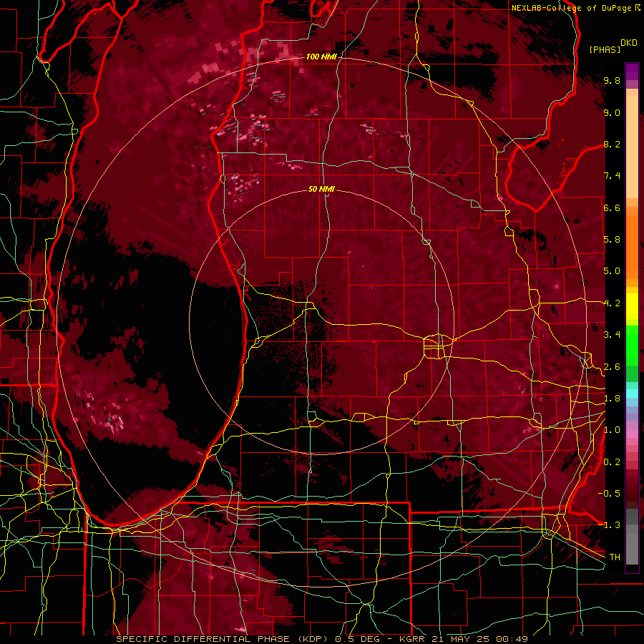Click the TH threshold label
The image size is (644, 644).
pos(615,557)
